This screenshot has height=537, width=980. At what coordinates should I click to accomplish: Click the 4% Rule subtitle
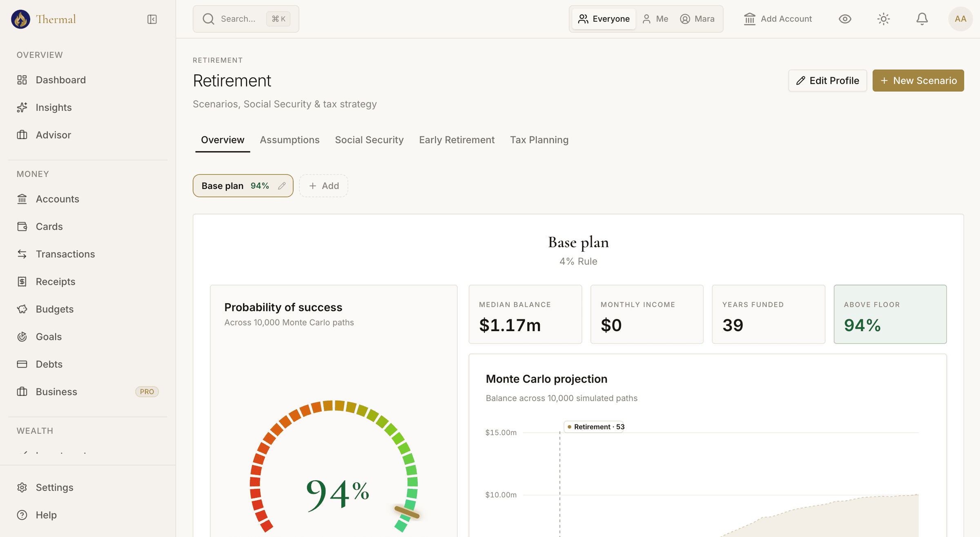pyautogui.click(x=578, y=261)
